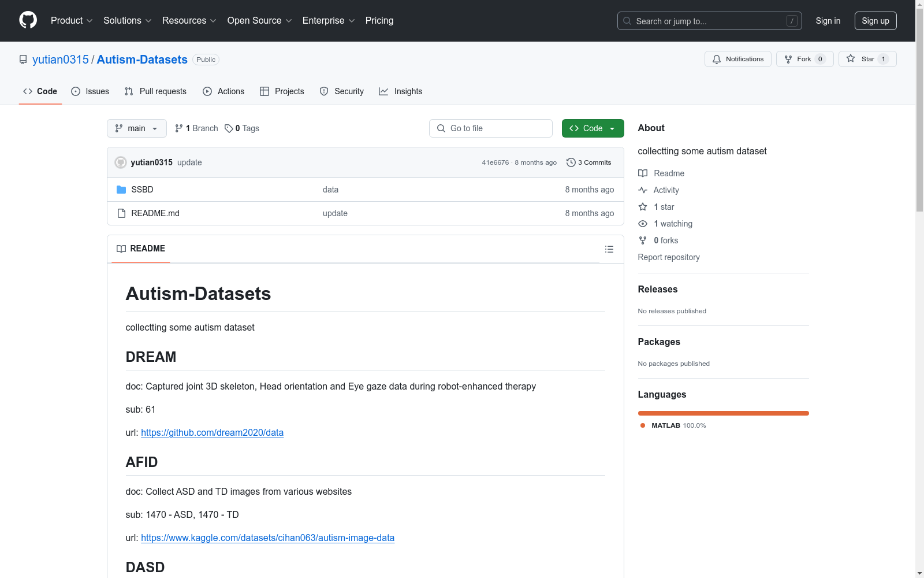Open the Actions tab

point(223,91)
